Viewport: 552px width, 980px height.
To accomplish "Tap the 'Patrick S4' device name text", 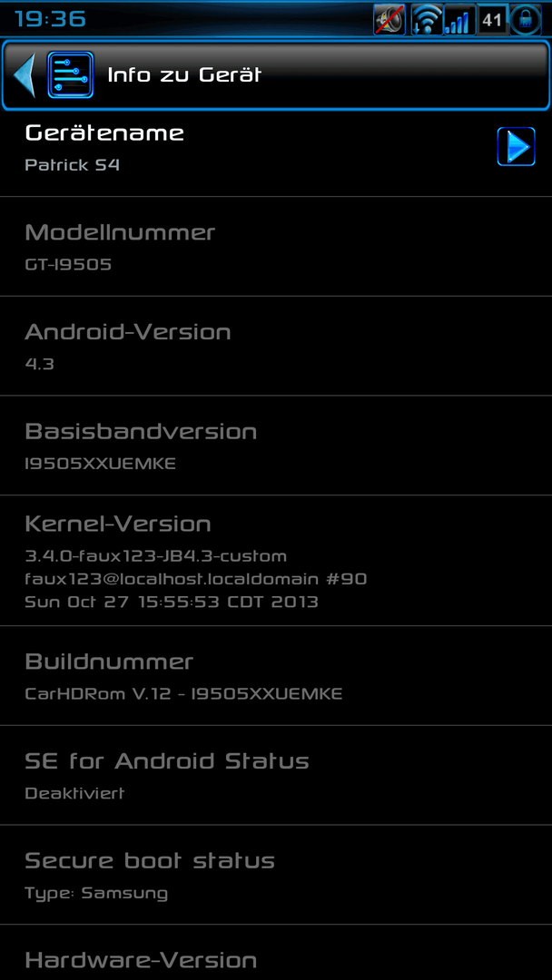I will coord(73,165).
